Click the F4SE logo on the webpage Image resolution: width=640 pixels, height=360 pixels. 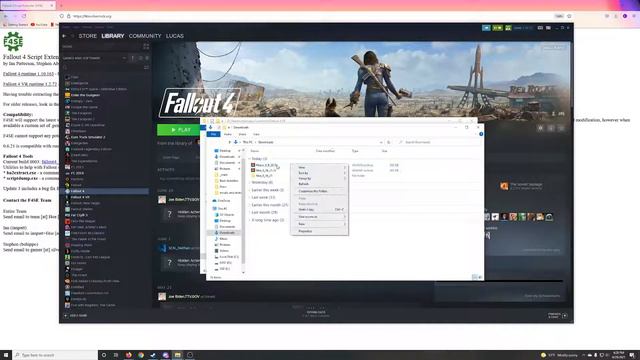[x=13, y=42]
